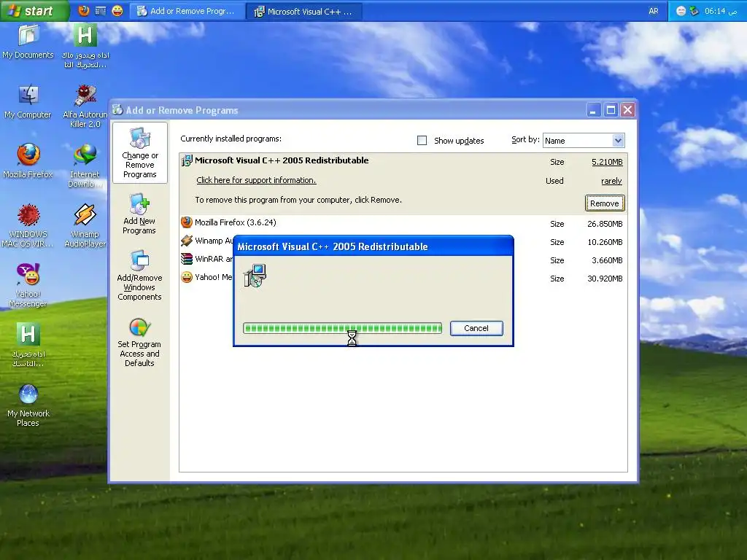Screen dimensions: 747x560
Task: Click Show Desktop quick launch icon
Action: coord(101,11)
